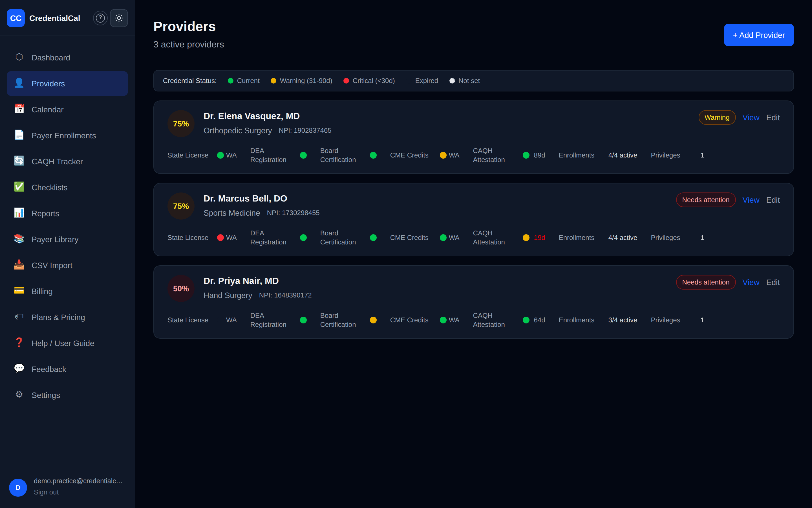The height and width of the screenshot is (508, 812).
Task: Click Priya Nair's yellow Board Certification dot
Action: point(373,320)
